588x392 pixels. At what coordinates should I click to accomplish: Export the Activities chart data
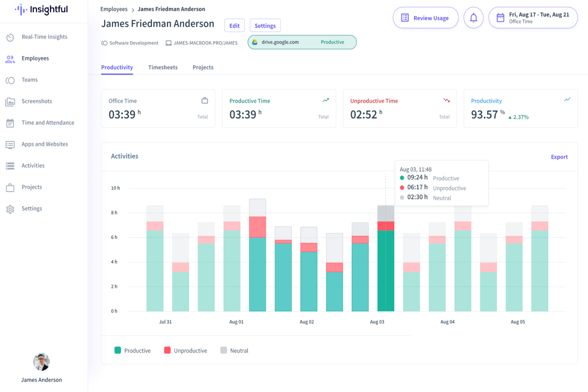coord(559,156)
